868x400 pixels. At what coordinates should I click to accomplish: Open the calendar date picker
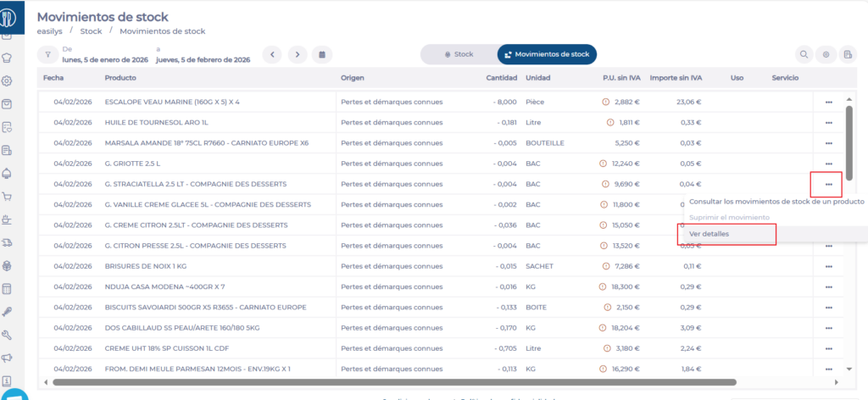point(321,55)
